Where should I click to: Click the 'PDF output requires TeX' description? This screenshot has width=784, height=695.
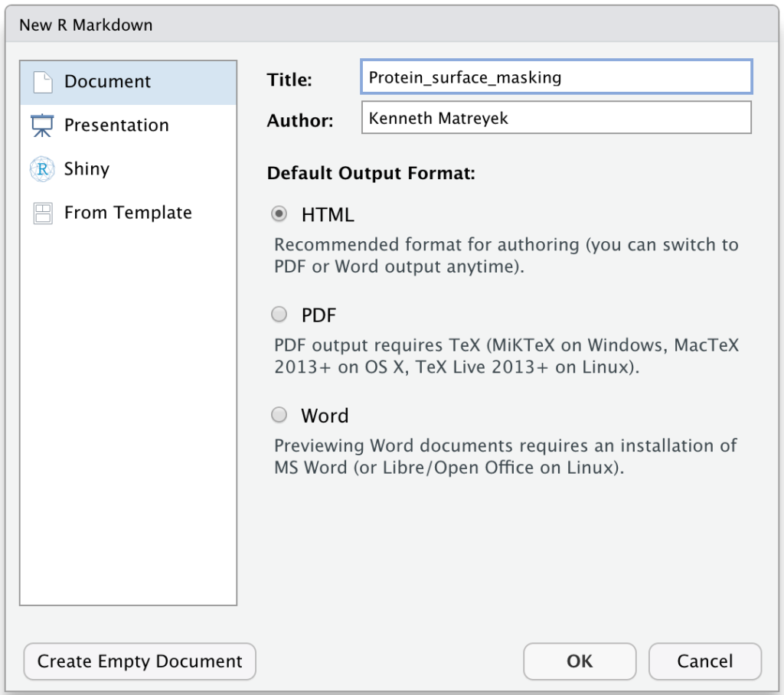[x=506, y=356]
